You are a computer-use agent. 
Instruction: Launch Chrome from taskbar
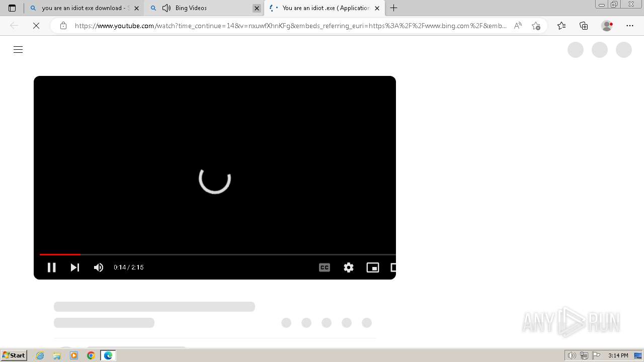coord(91,355)
